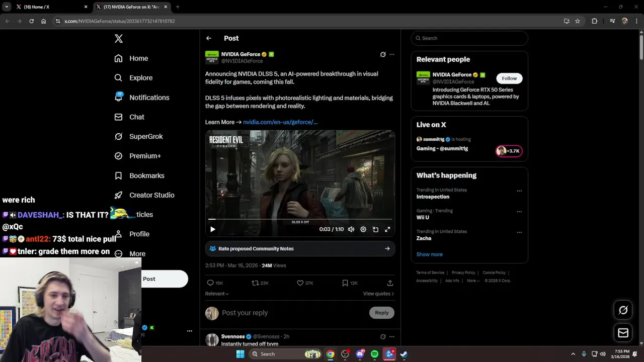Seek on the video progress bar

300,219
